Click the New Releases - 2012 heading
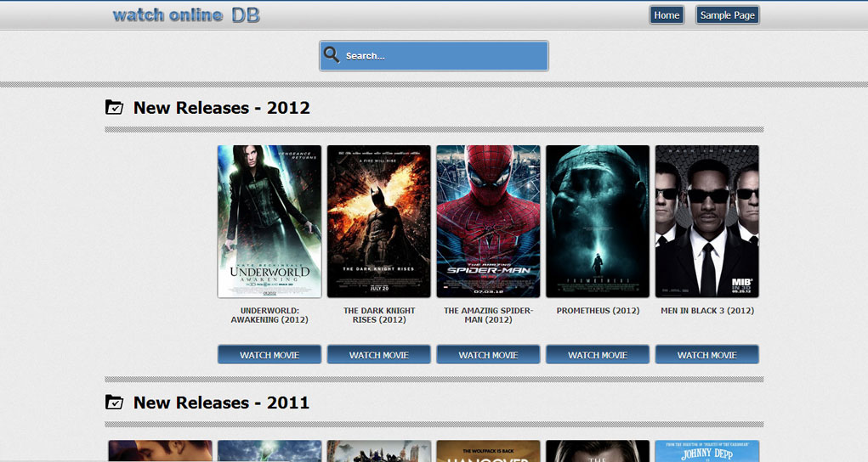 point(221,107)
